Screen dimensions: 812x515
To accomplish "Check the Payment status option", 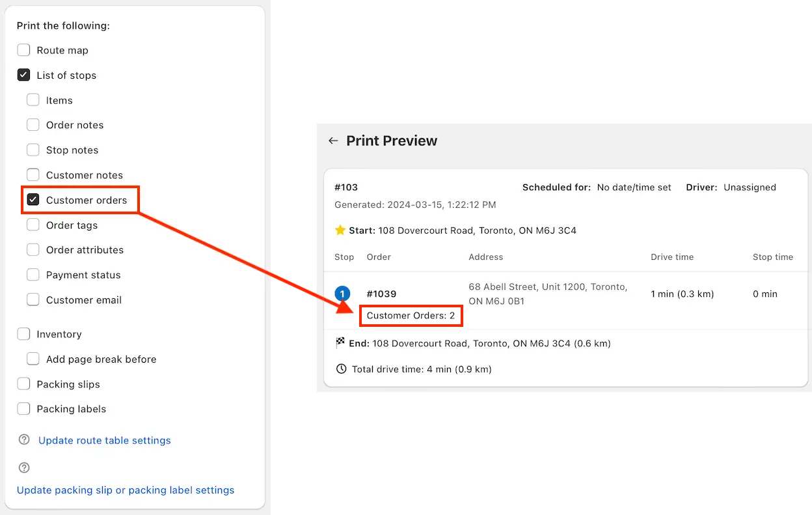I will pyautogui.click(x=33, y=275).
